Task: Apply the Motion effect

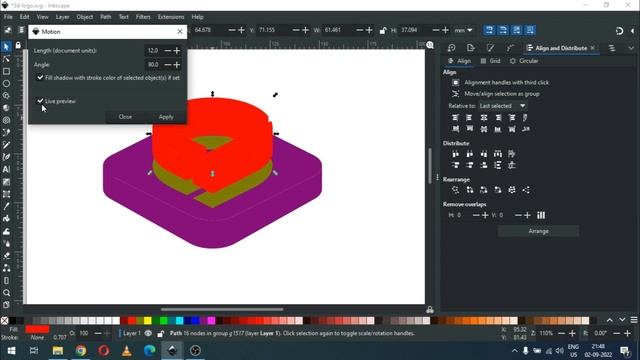Action: (166, 117)
